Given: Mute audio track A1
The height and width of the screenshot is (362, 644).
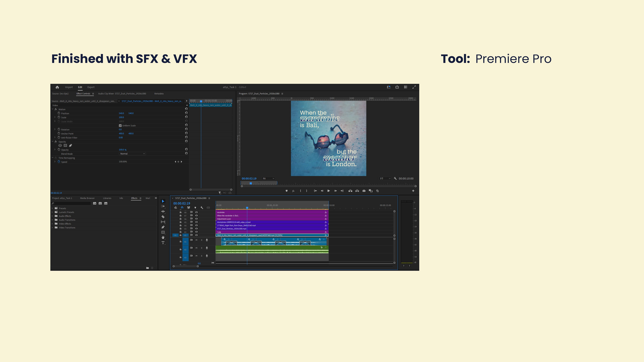Looking at the screenshot, I should pyautogui.click(x=197, y=240).
